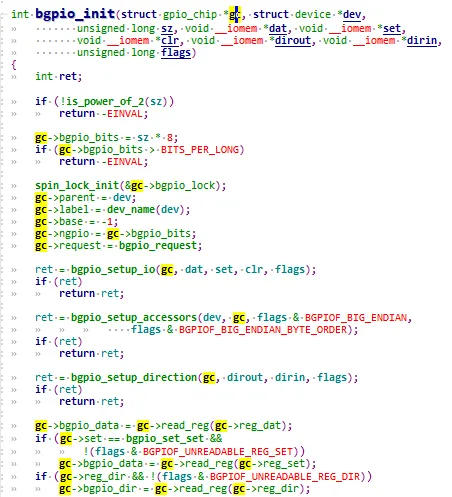
Task: Click bgpio_dir member assignment
Action: (110, 489)
